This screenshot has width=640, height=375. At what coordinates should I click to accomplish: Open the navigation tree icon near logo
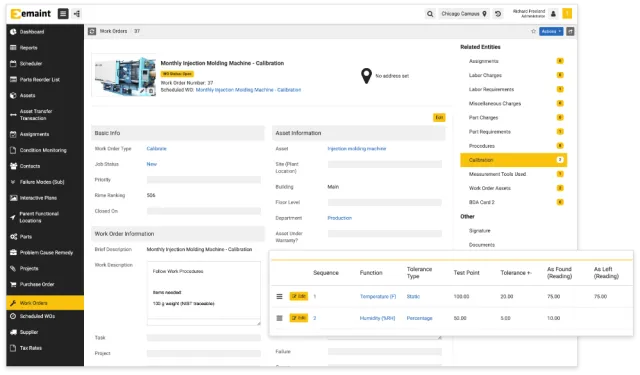(x=77, y=14)
